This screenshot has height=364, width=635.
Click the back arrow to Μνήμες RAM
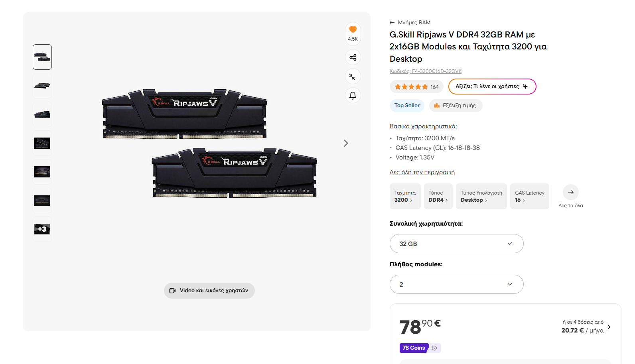point(392,23)
